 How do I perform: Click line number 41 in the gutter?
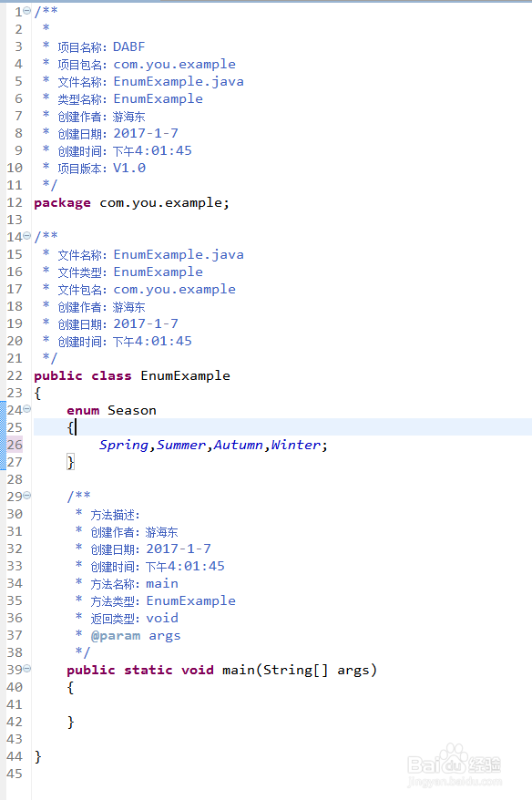[15, 704]
